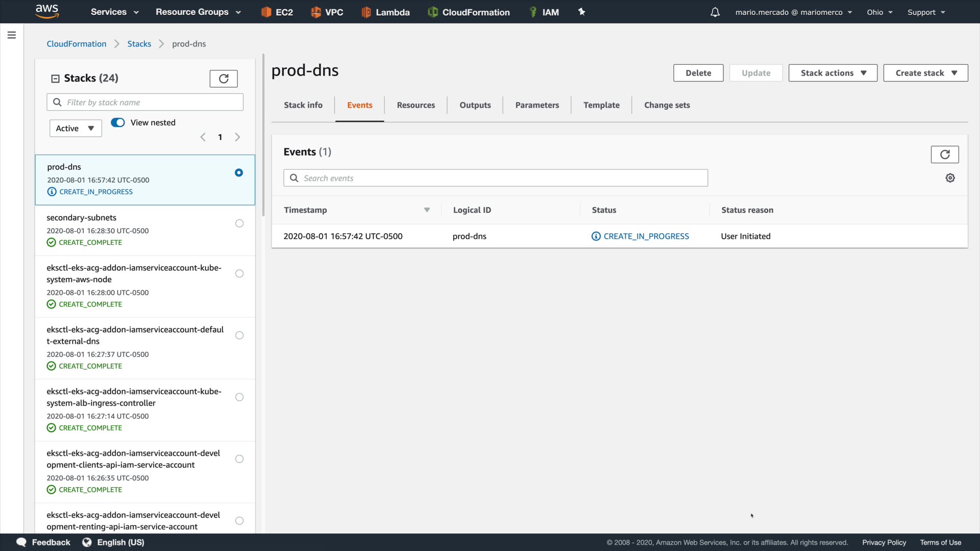Click the Delete stack button
The height and width of the screenshot is (551, 980).
click(698, 73)
